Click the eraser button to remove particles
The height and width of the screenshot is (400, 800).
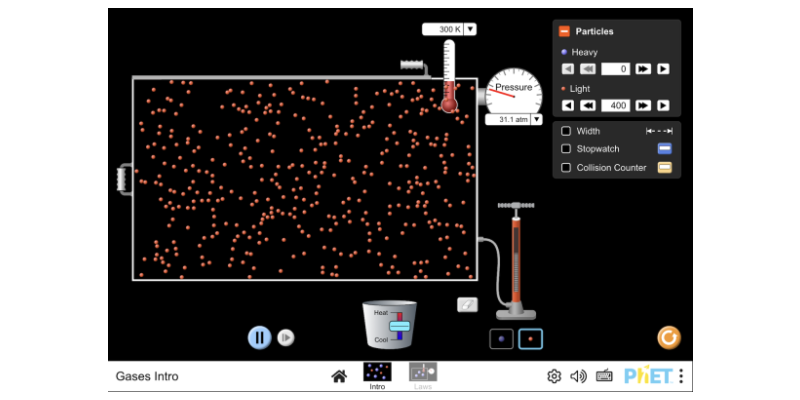467,305
